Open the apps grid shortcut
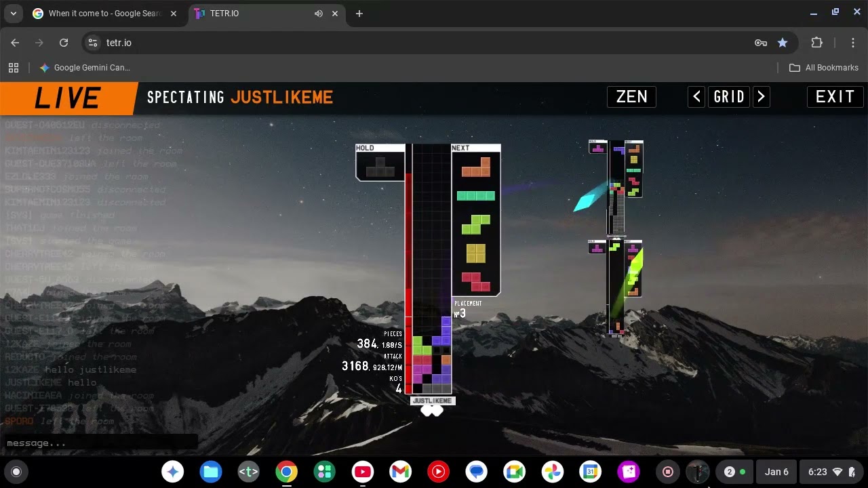Screen dimensions: 868x488 point(14,68)
